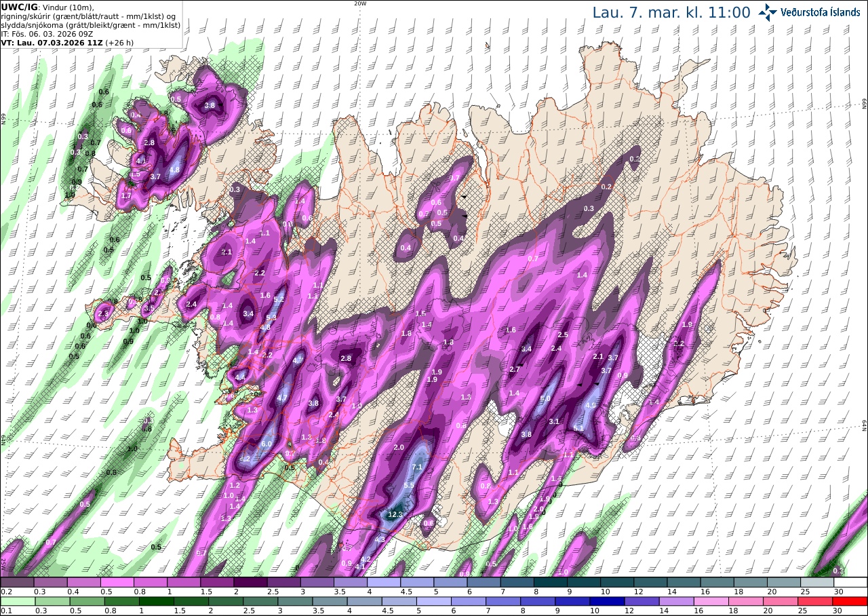Click the 5.1 value on the map
The width and height of the screenshot is (868, 616).
pos(578,428)
